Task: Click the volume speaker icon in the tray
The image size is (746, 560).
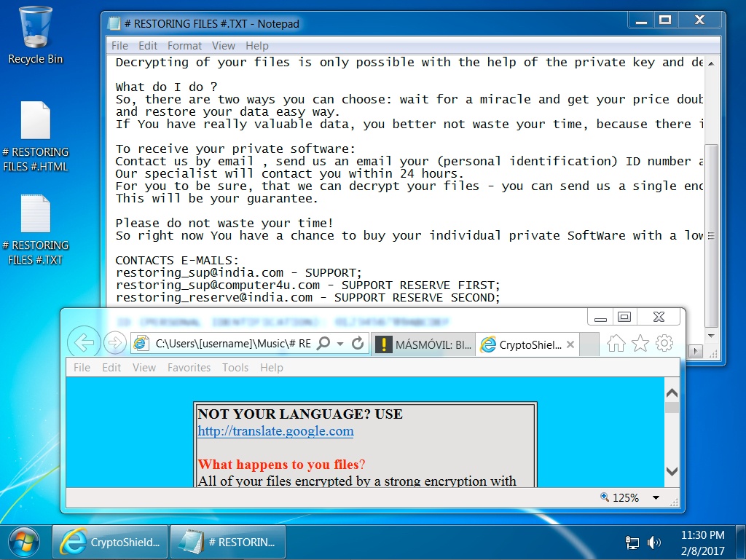Action: (x=654, y=543)
